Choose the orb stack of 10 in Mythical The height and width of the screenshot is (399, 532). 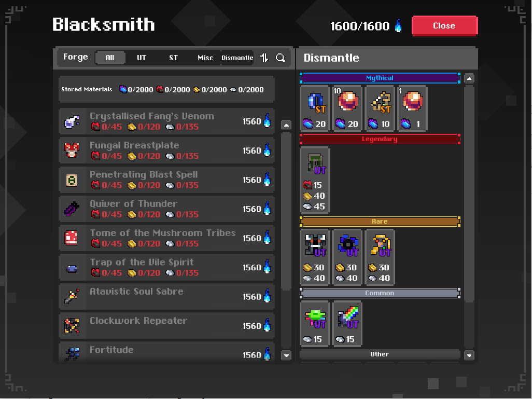click(347, 108)
